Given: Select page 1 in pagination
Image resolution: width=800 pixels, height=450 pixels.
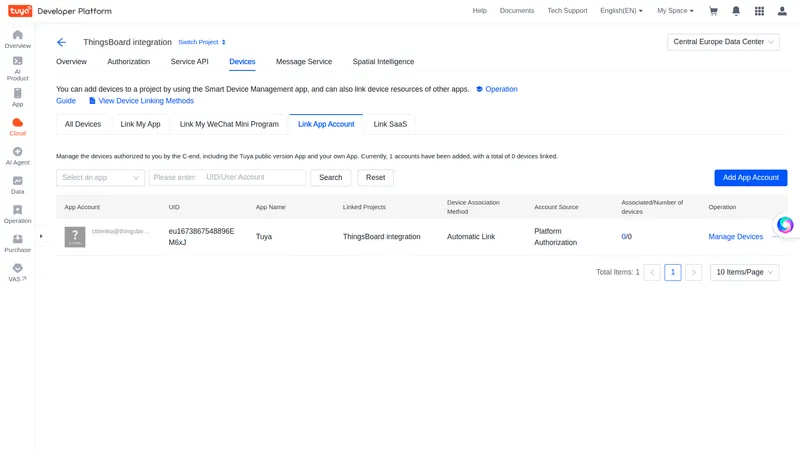Looking at the screenshot, I should tap(672, 272).
